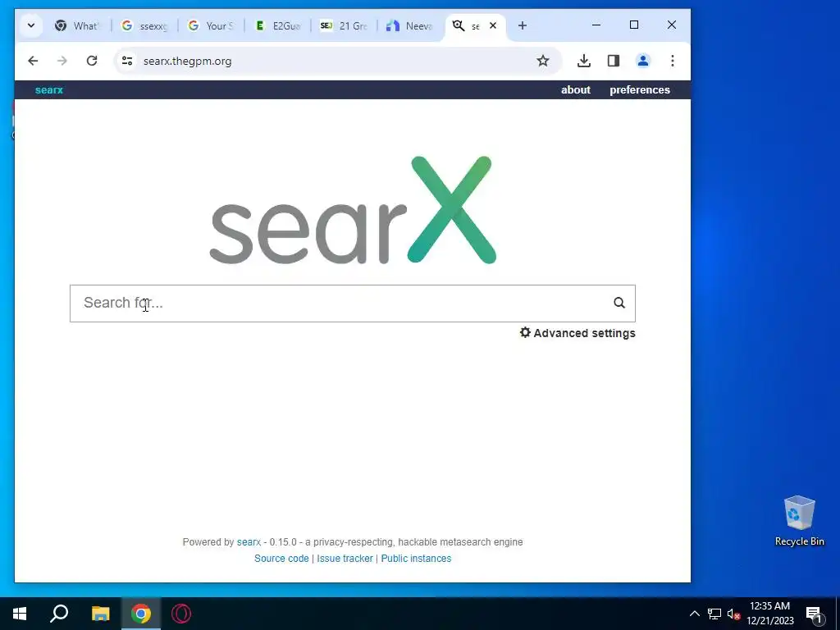Switch to the "Your S" Google tab
Screen dimensions: 840x630
(x=211, y=25)
